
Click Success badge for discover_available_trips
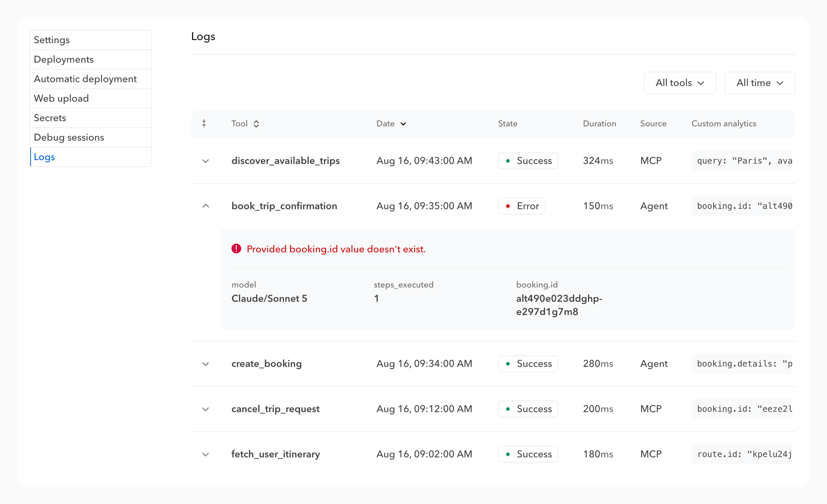[x=528, y=161]
